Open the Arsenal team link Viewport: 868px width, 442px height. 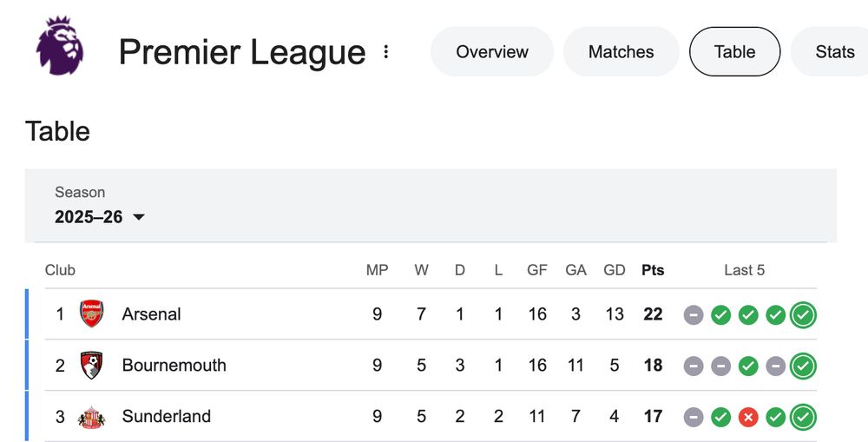[x=151, y=314]
